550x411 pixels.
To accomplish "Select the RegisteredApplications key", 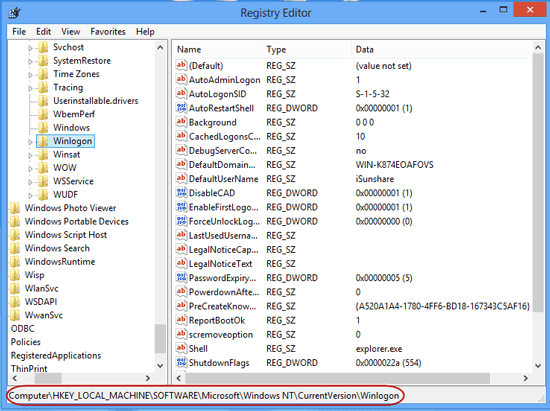I will click(56, 356).
